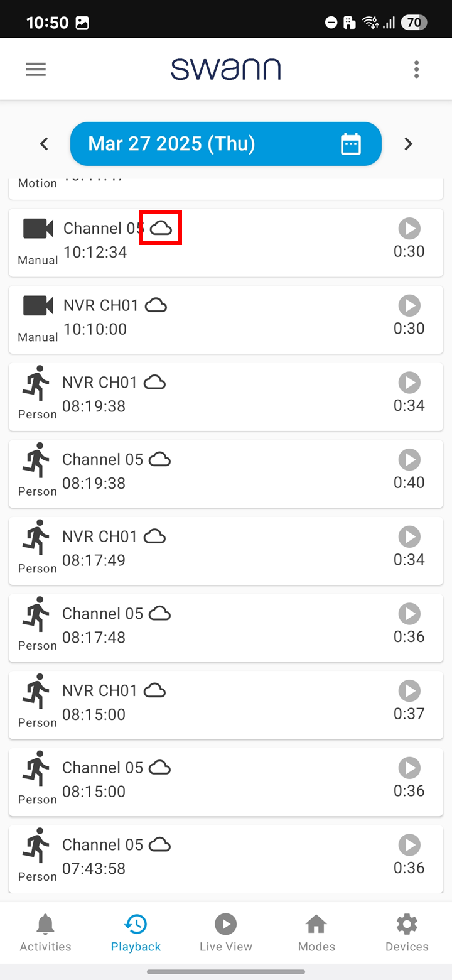Click camera icon of NVR CH01 10:10:00
The width and height of the screenshot is (452, 980).
click(x=38, y=306)
